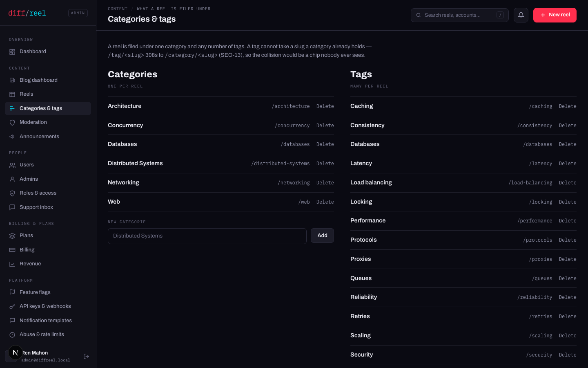The image size is (588, 368).
Task: Click the Moderation shield icon
Action: [x=12, y=123]
